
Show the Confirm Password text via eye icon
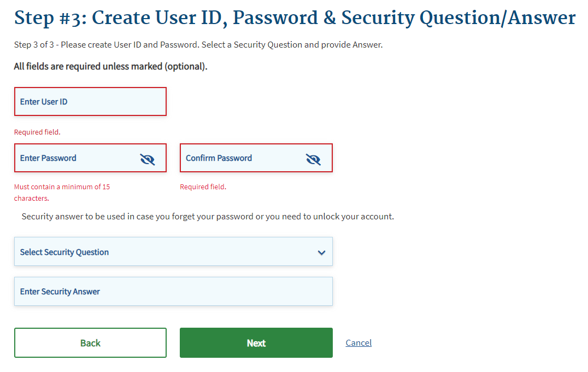point(313,159)
